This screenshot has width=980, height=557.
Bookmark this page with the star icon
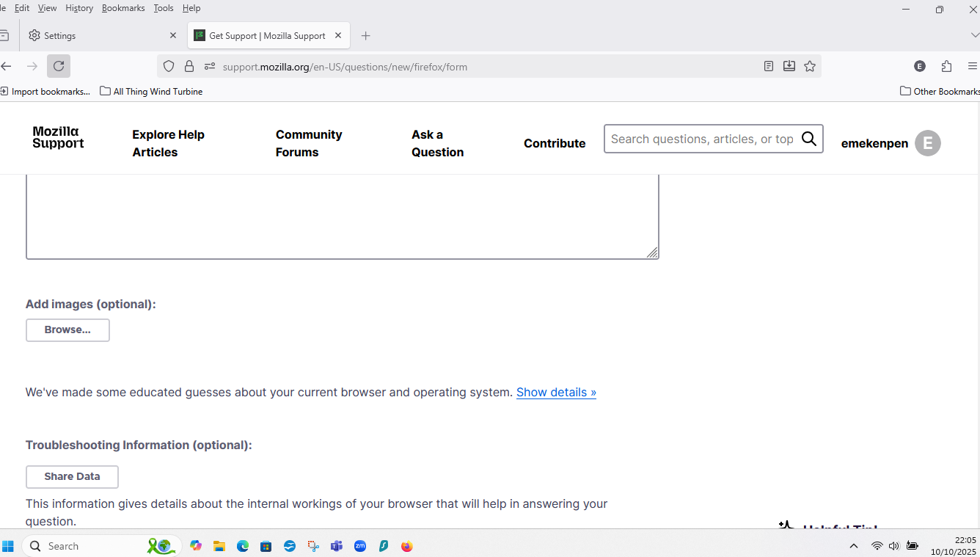click(x=810, y=66)
